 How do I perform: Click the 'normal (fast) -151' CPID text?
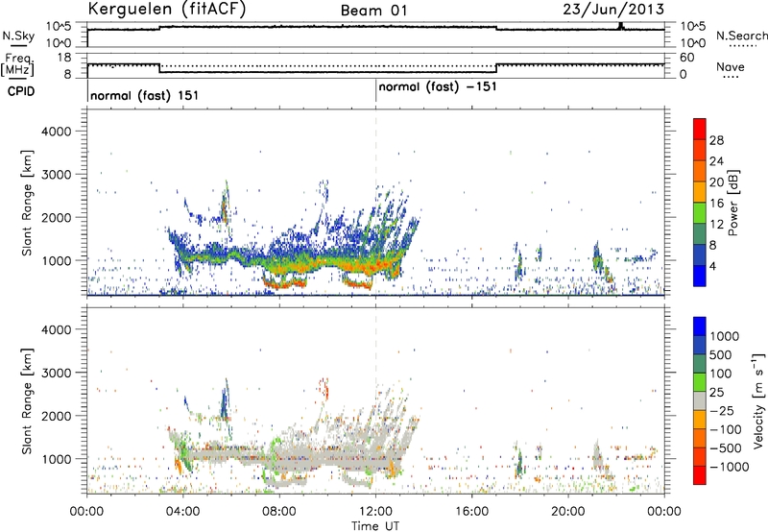point(438,87)
